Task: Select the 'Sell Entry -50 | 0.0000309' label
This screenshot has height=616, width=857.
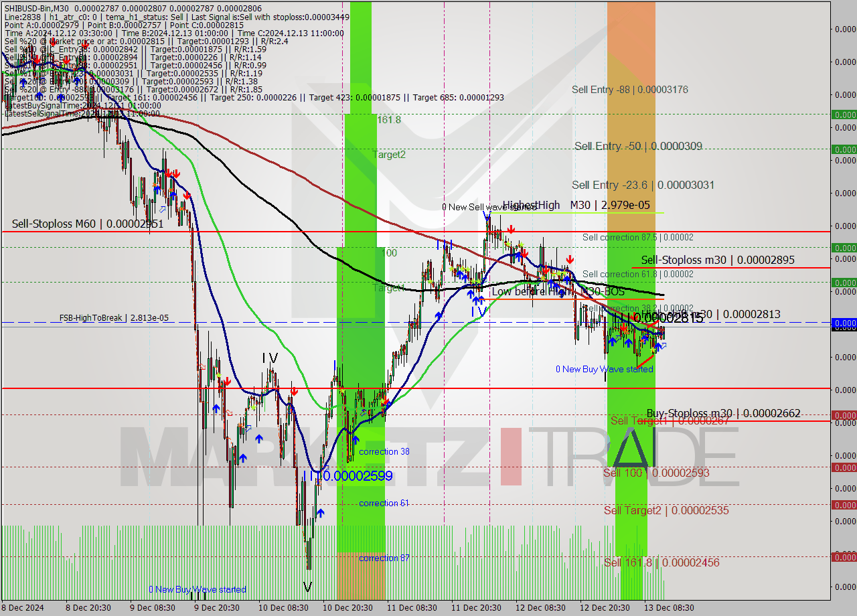Action: [638, 146]
